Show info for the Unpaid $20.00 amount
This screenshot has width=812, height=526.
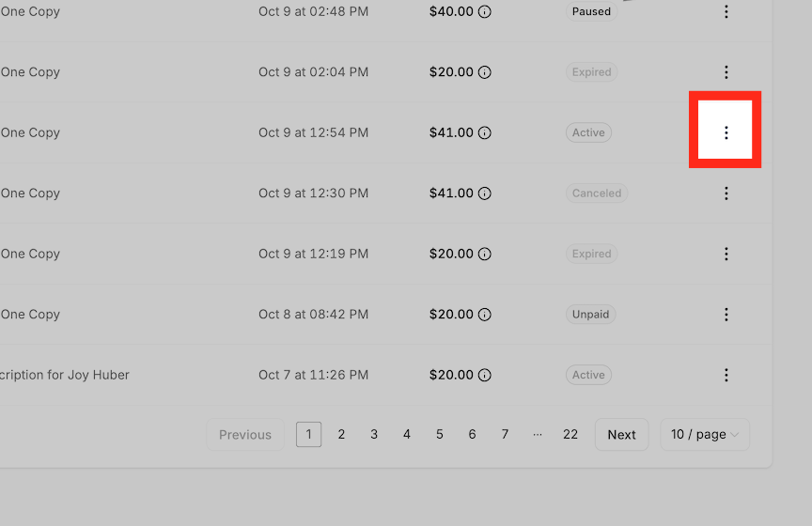(484, 315)
